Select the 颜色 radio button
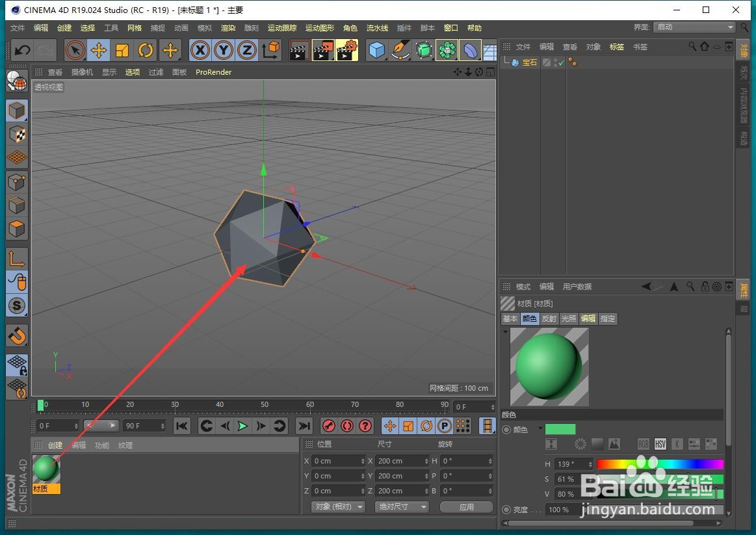The image size is (756, 535). pyautogui.click(x=506, y=430)
